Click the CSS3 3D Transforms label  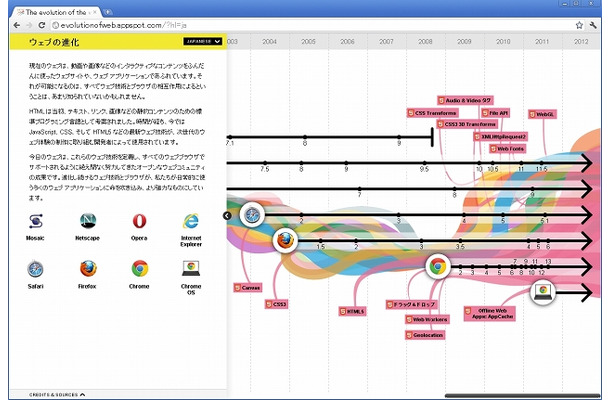click(467, 124)
